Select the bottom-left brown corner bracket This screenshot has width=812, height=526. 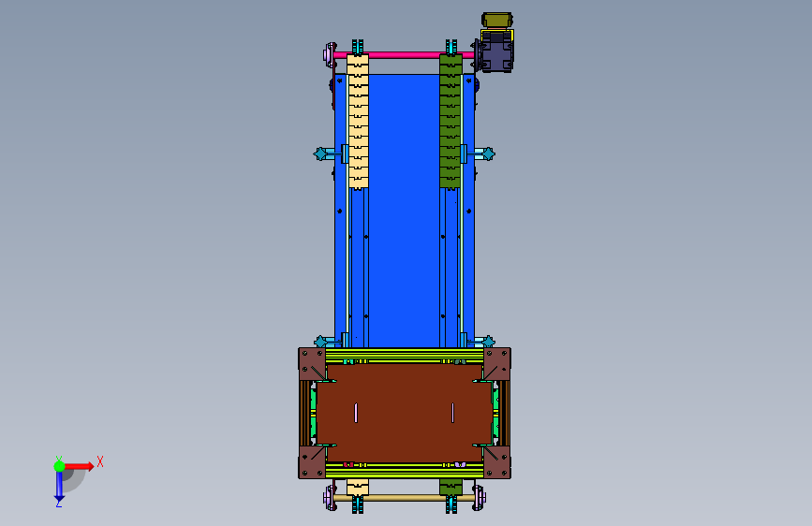(312, 461)
